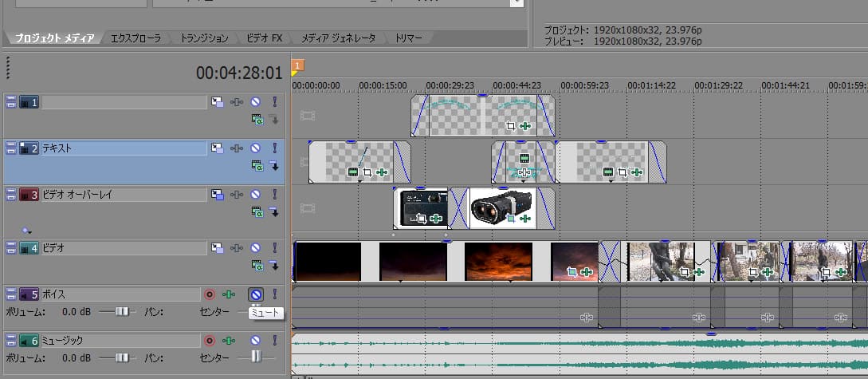Click marker 1 on the timeline ruler

click(x=297, y=65)
